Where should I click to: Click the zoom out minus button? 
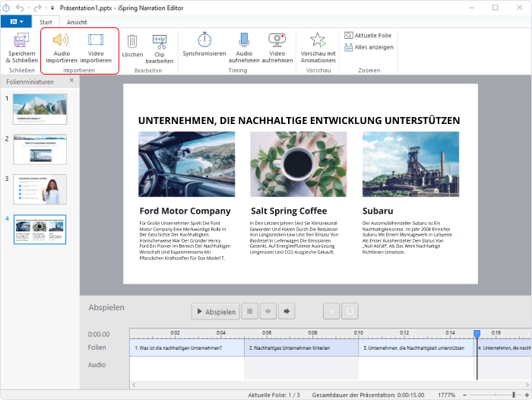click(x=465, y=395)
